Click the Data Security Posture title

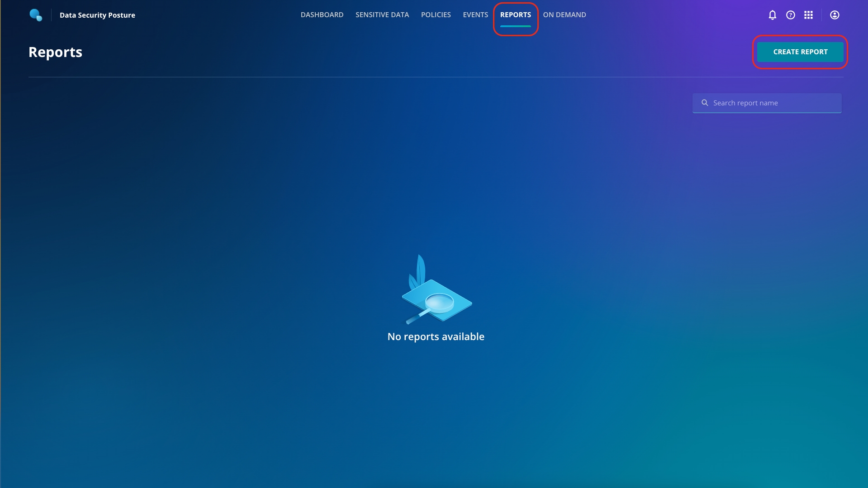(97, 15)
